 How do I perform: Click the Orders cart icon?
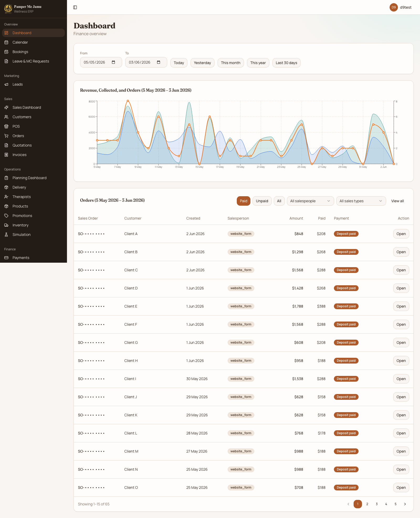click(x=6, y=136)
